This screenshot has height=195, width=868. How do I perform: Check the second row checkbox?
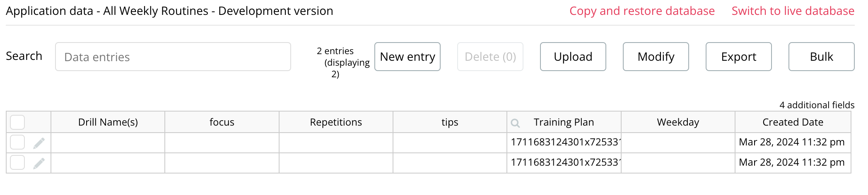[x=17, y=162]
